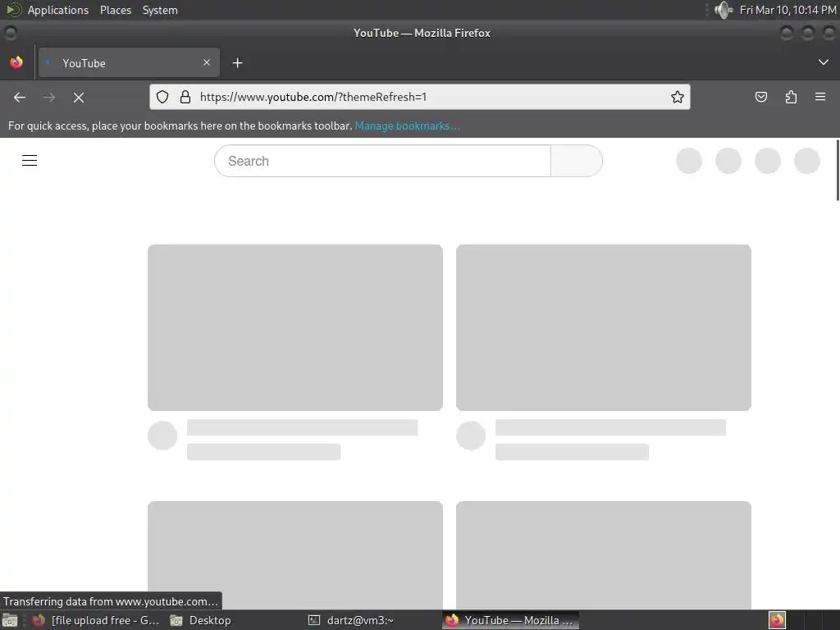
Task: Open the YouTube hamburger guide menu
Action: click(30, 160)
